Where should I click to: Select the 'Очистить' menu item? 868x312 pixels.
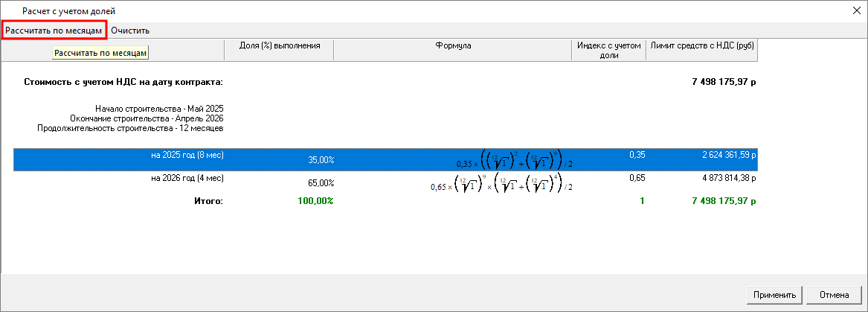click(130, 31)
